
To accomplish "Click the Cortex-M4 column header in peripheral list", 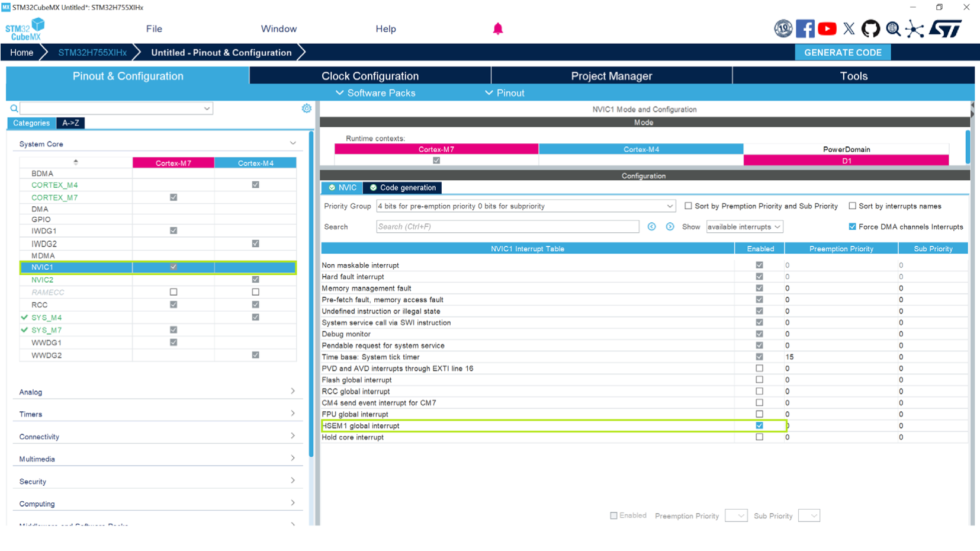I will [256, 163].
